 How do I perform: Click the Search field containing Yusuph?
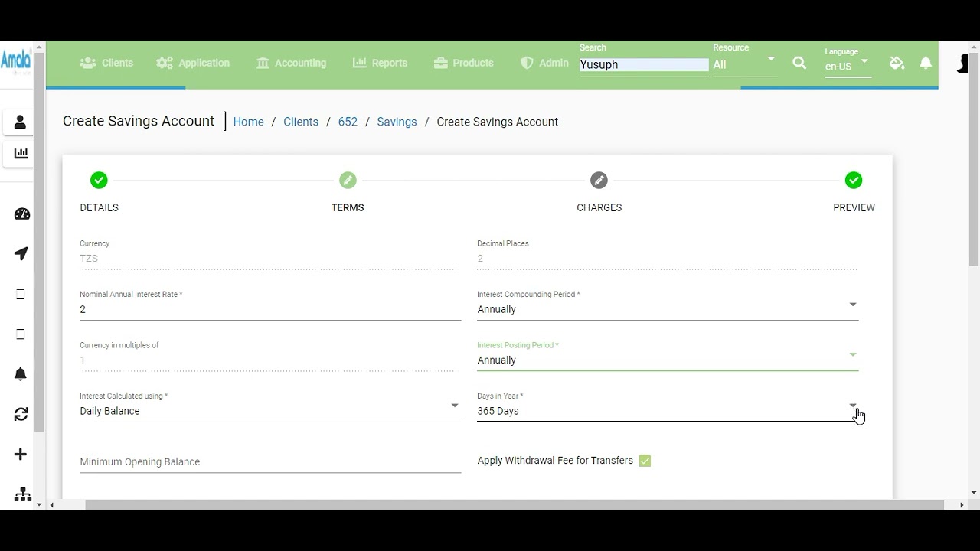coord(644,64)
